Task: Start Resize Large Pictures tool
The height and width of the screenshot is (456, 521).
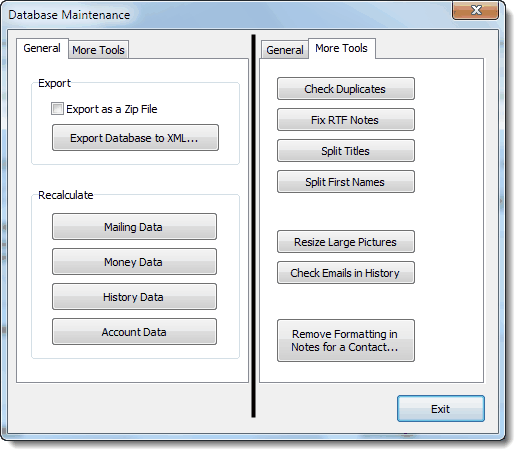Action: (x=346, y=242)
